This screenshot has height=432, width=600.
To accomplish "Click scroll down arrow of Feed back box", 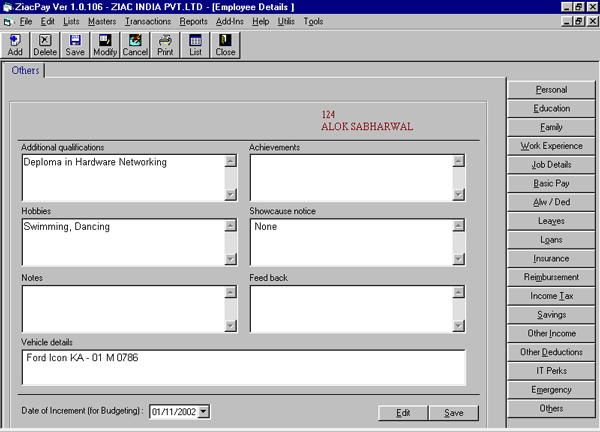I will click(x=458, y=326).
